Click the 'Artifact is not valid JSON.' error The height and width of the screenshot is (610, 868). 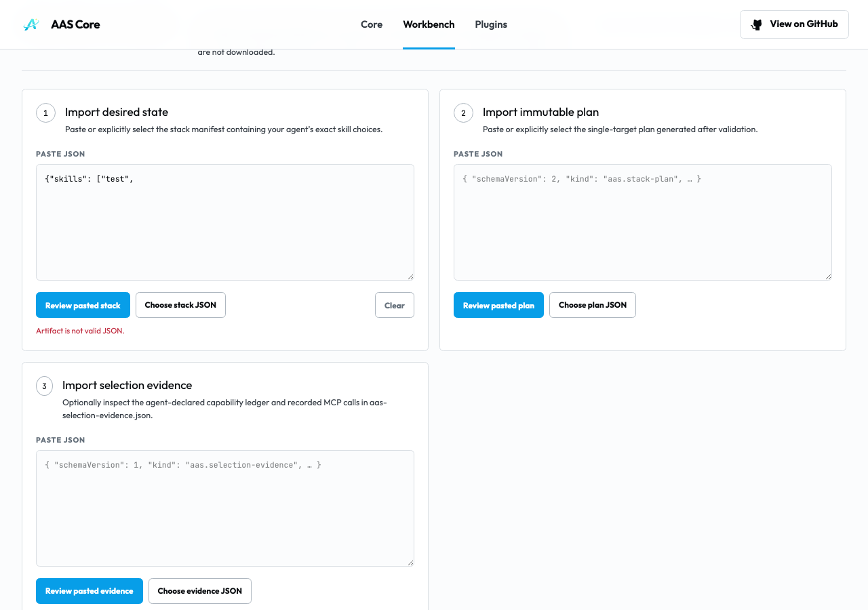coord(80,331)
